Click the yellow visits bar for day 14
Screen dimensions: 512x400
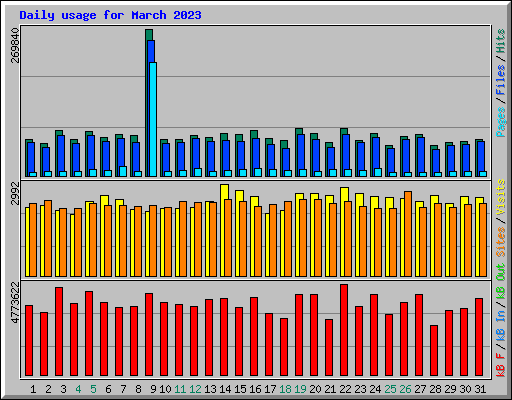tap(223, 230)
